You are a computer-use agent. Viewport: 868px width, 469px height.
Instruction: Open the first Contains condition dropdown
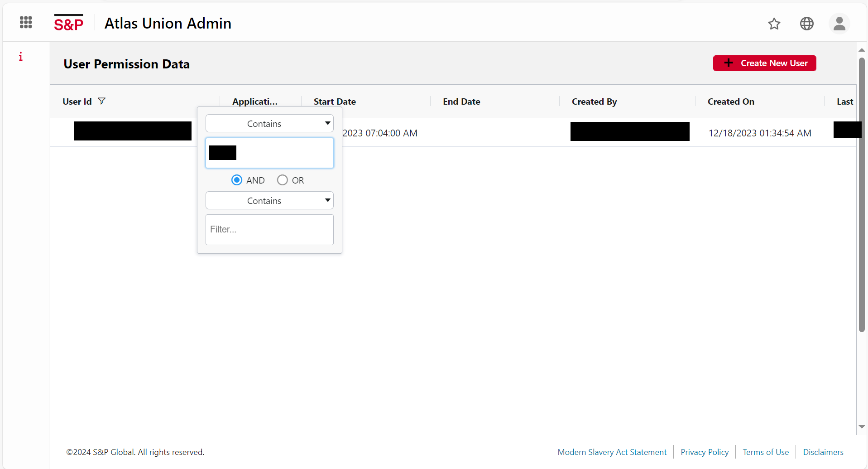pos(269,123)
